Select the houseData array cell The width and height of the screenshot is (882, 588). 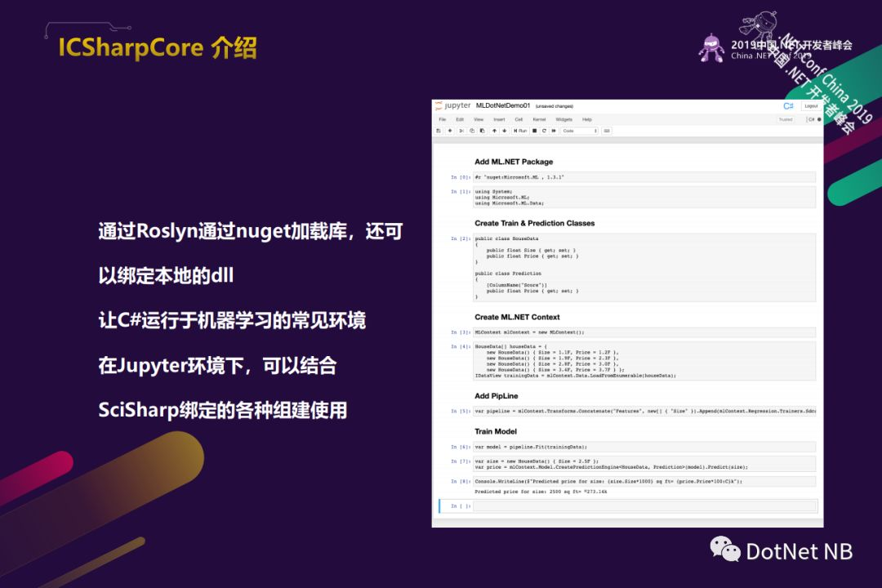(x=644, y=361)
